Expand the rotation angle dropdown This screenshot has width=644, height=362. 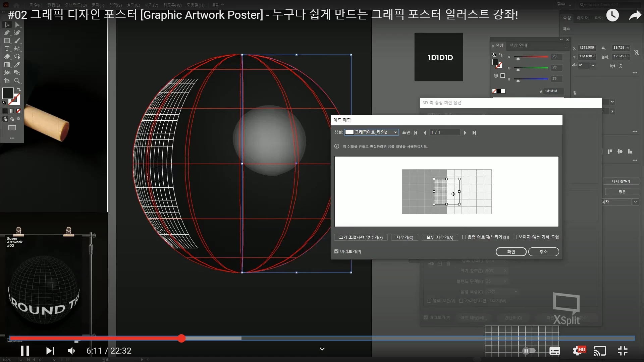pos(593,65)
